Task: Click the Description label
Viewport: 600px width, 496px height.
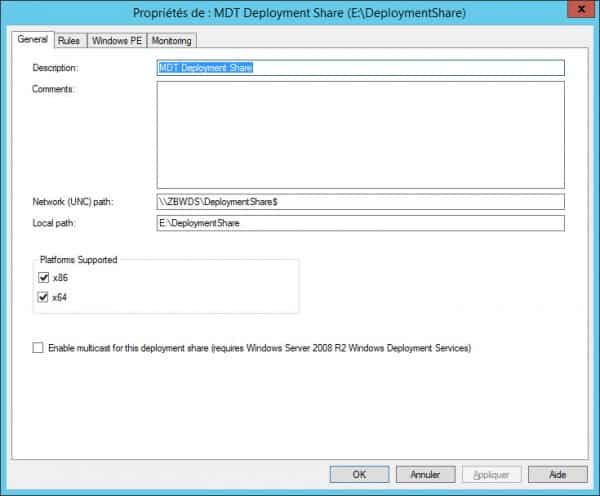Action: pos(55,68)
